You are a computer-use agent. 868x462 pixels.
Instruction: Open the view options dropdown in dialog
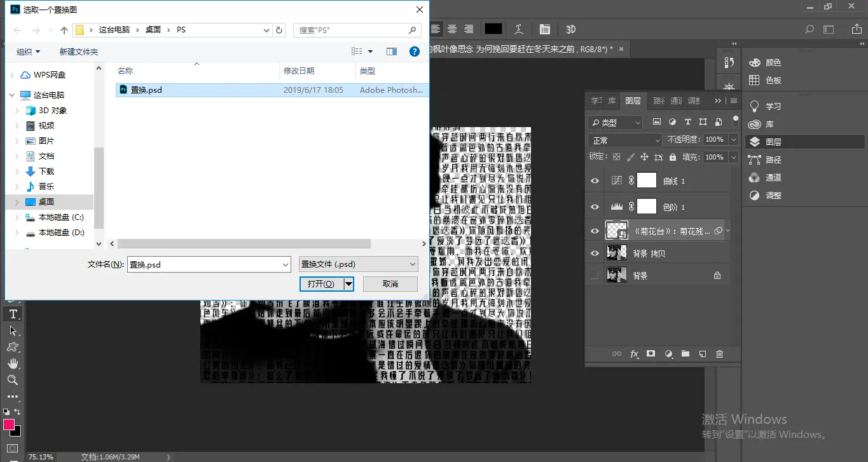pyautogui.click(x=370, y=51)
